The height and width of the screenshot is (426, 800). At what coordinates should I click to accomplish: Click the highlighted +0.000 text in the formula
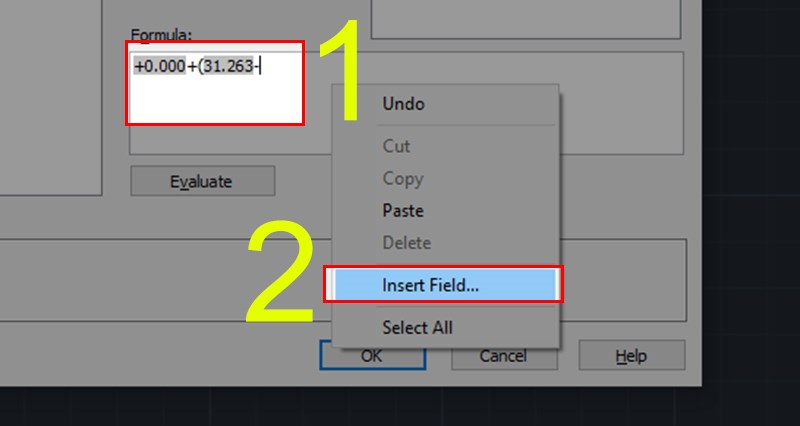click(x=159, y=67)
